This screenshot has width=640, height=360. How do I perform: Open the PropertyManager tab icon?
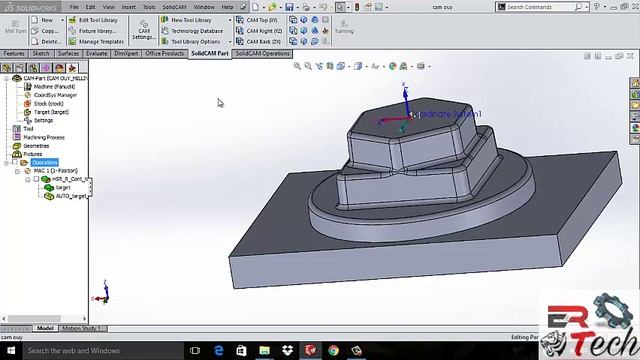(20, 68)
